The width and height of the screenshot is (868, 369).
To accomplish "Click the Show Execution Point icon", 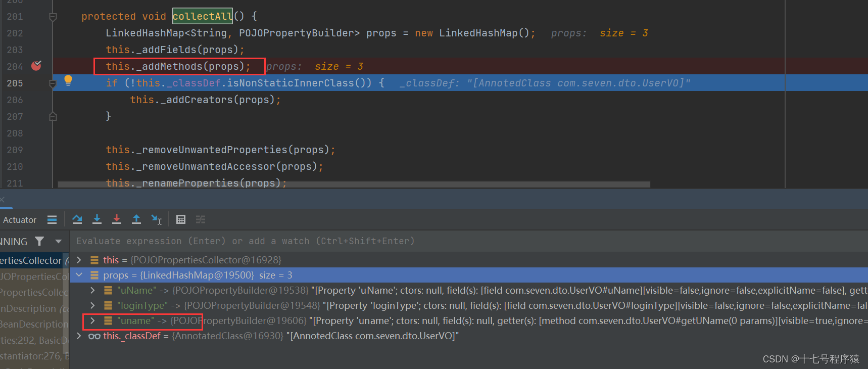I will coord(52,219).
